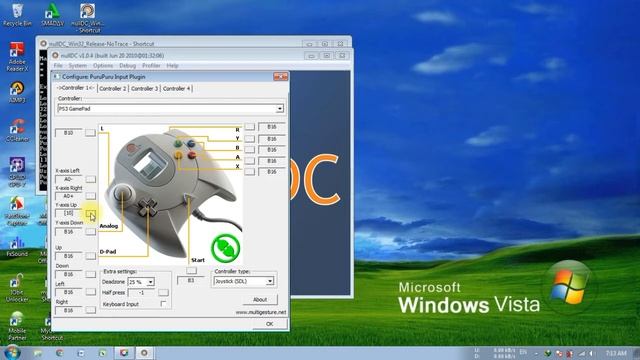Viewport: 640px width, 360px height.
Task: Switch to the Controller 2 tab
Action: 113,89
